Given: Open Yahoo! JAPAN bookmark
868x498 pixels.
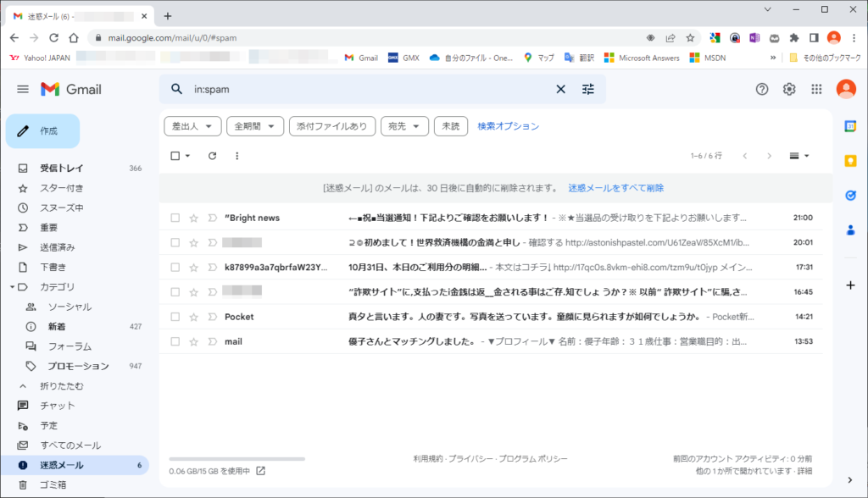Looking at the screenshot, I should pyautogui.click(x=41, y=58).
